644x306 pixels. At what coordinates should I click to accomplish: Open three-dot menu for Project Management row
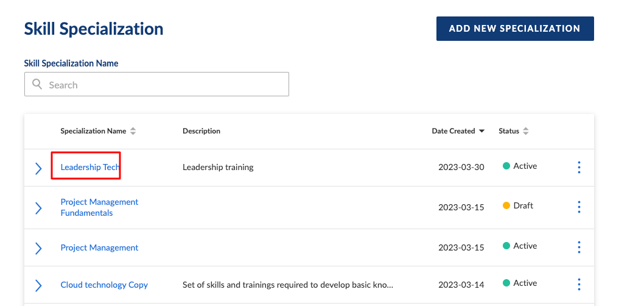click(579, 247)
